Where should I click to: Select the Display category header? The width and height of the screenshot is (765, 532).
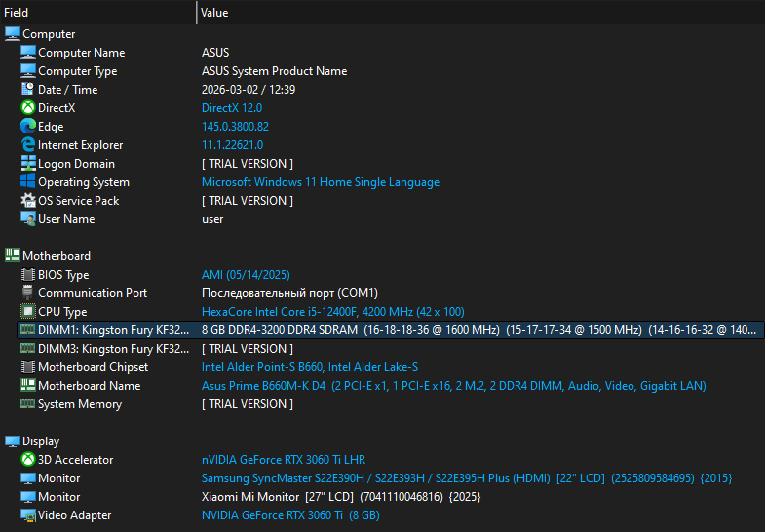tap(41, 441)
